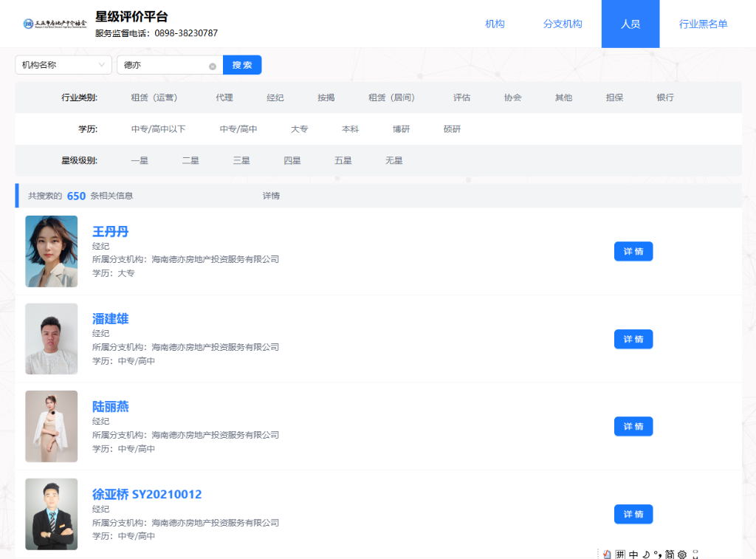Open the 潘建雄 name link

click(110, 319)
